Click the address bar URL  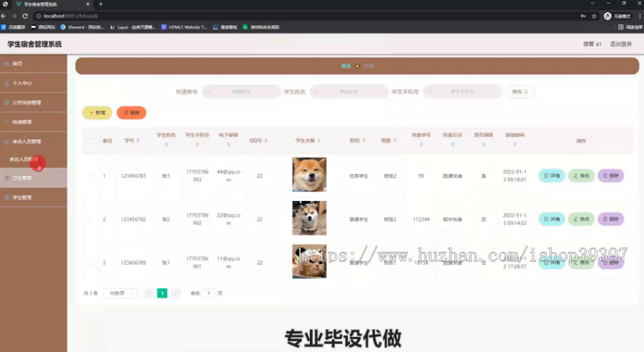(x=71, y=16)
